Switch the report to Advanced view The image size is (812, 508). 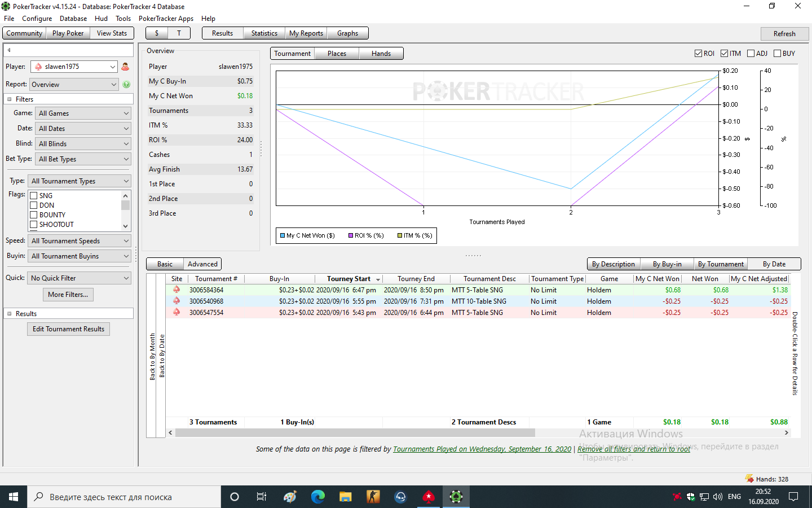tap(202, 264)
